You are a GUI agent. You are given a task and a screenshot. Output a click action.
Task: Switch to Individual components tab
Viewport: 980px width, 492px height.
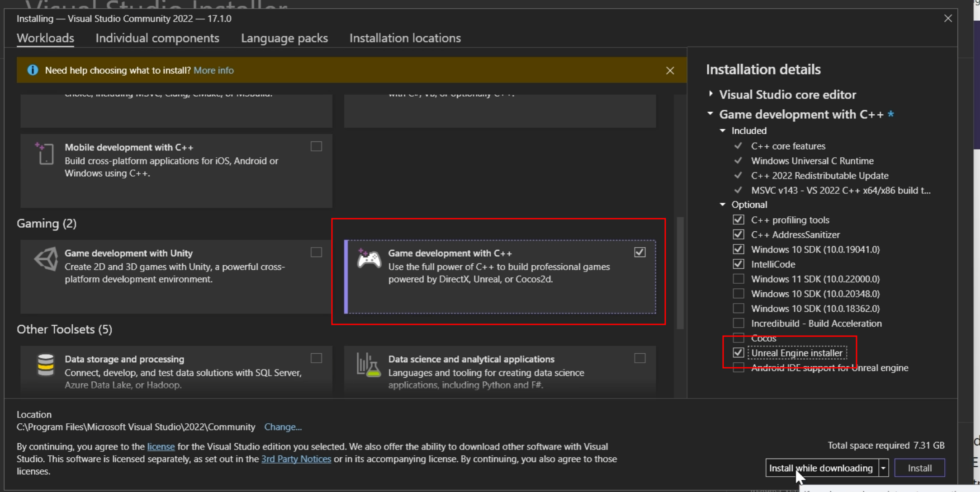(x=157, y=38)
